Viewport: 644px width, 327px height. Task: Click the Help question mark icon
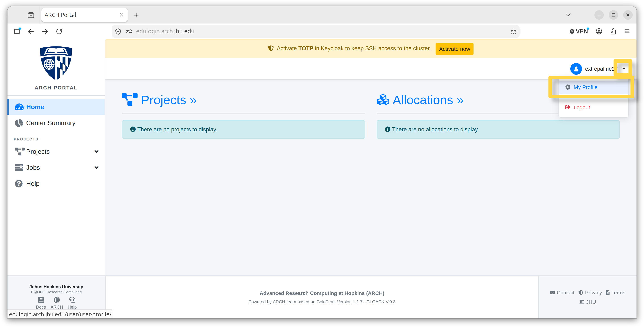tap(18, 184)
